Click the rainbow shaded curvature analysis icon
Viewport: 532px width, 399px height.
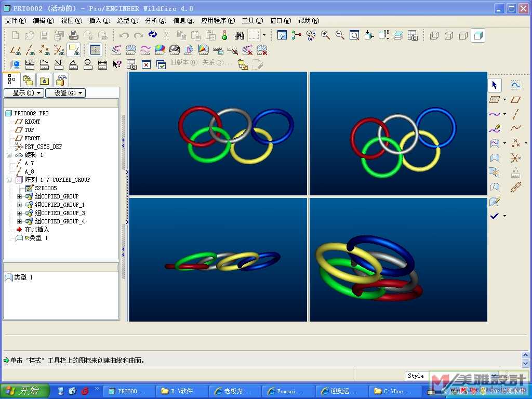[160, 50]
